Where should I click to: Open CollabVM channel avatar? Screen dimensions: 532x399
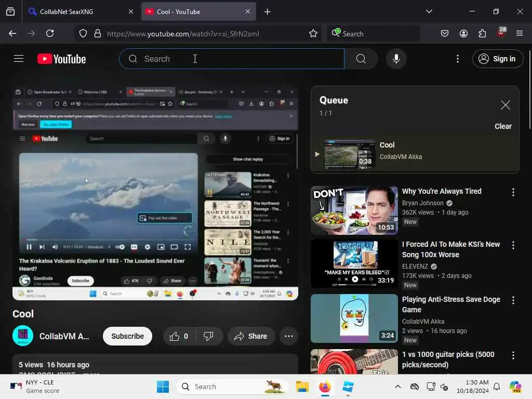pyautogui.click(x=23, y=336)
